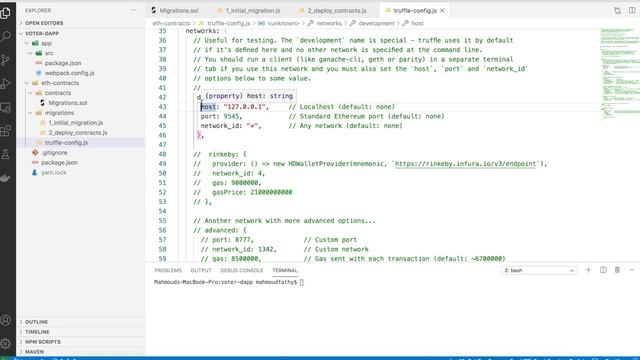Click eth-contracts in the breadcrumb
The height and width of the screenshot is (360, 640).
[171, 23]
